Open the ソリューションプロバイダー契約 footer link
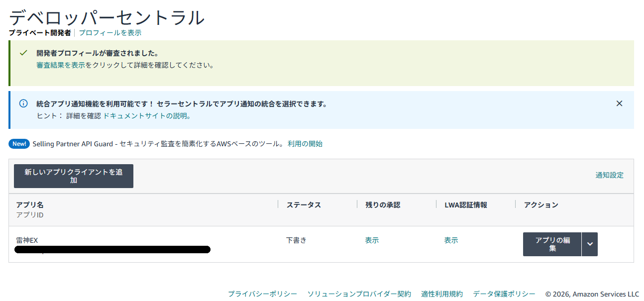The height and width of the screenshot is (301, 644). coord(359,294)
